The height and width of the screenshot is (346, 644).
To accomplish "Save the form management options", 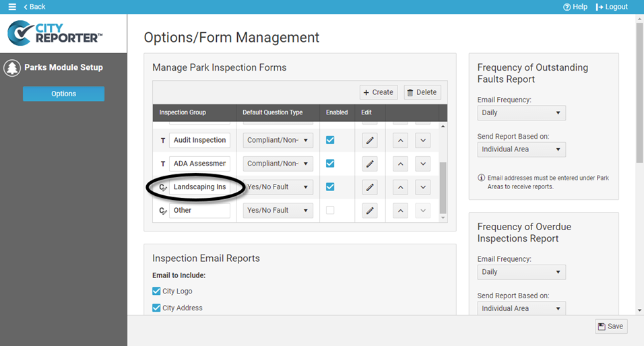I will (x=611, y=326).
